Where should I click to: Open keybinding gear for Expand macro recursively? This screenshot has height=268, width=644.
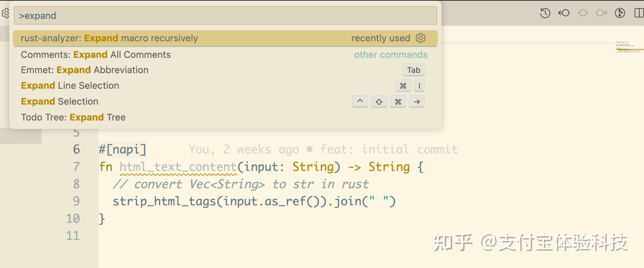420,38
